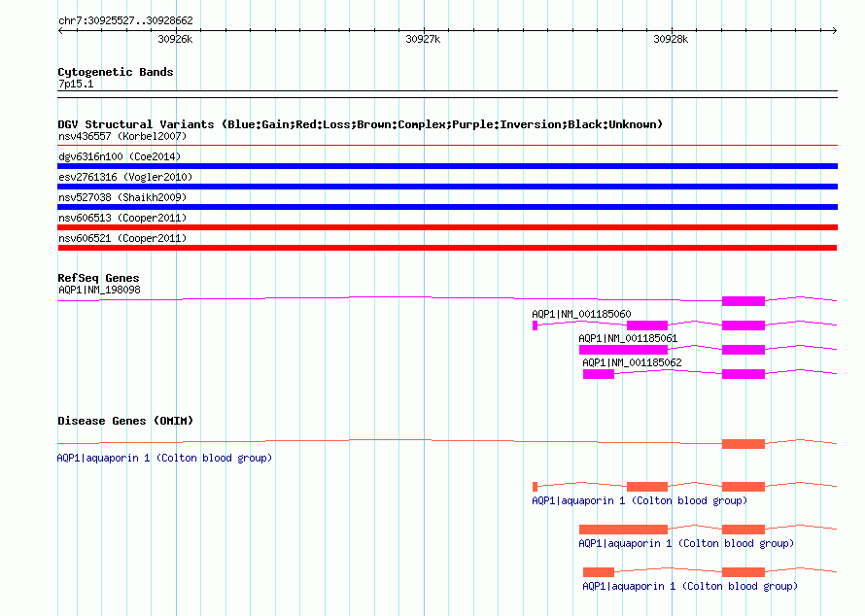865x616 pixels.
Task: Click the AQP1|NM_001185060 transcript label
Action: tap(581, 315)
